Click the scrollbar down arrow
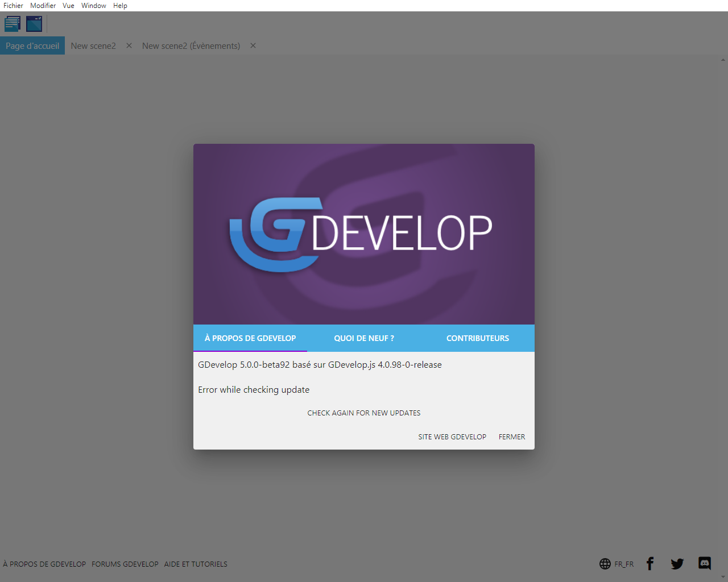 click(723, 577)
